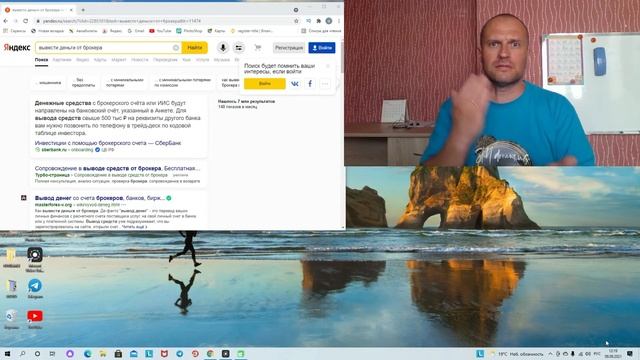Open 'Вывод денег со счета брокеров' result
The image size is (640, 360).
(100, 198)
